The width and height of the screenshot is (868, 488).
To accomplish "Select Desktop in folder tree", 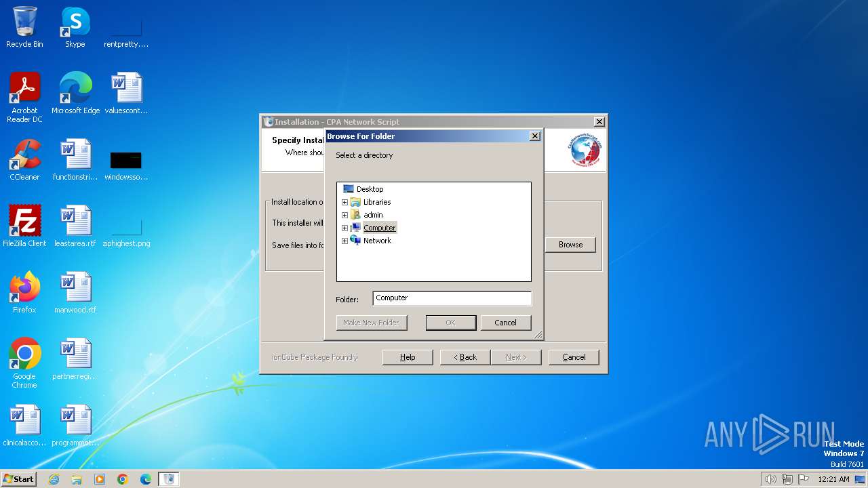I will [x=370, y=189].
